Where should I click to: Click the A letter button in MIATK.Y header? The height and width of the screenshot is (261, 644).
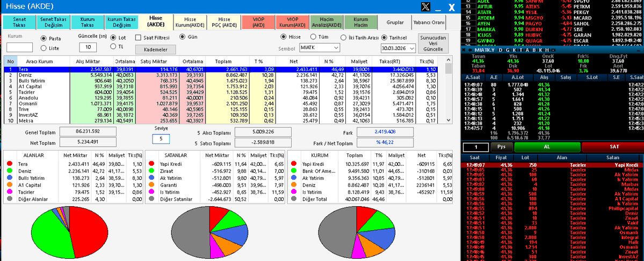pos(527,50)
